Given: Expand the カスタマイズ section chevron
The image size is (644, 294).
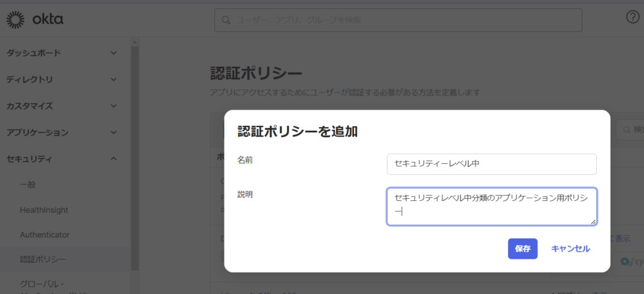Looking at the screenshot, I should tap(114, 106).
